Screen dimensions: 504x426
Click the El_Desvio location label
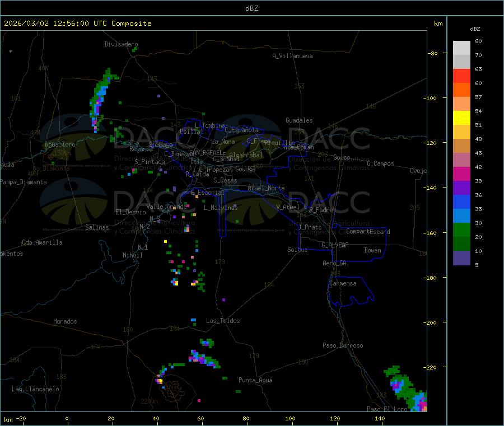(131, 212)
